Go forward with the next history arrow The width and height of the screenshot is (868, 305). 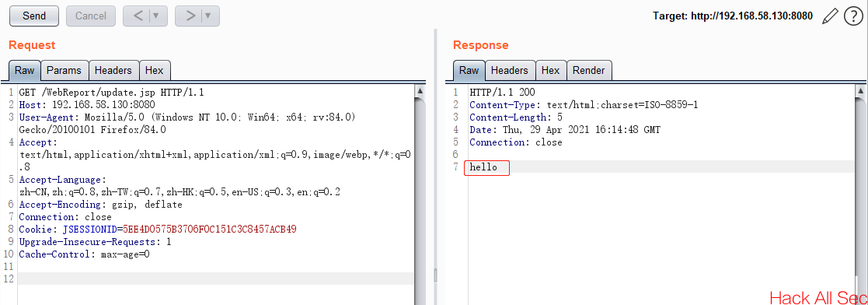[190, 16]
